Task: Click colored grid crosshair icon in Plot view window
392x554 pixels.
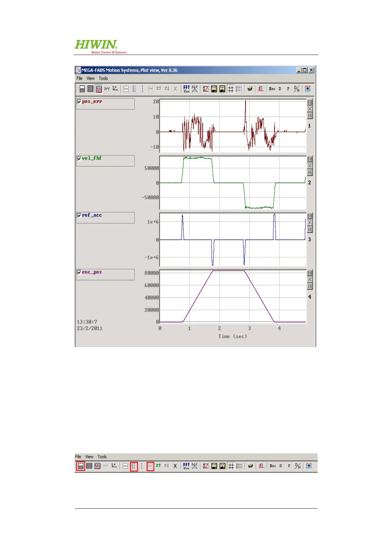Action: [x=308, y=89]
